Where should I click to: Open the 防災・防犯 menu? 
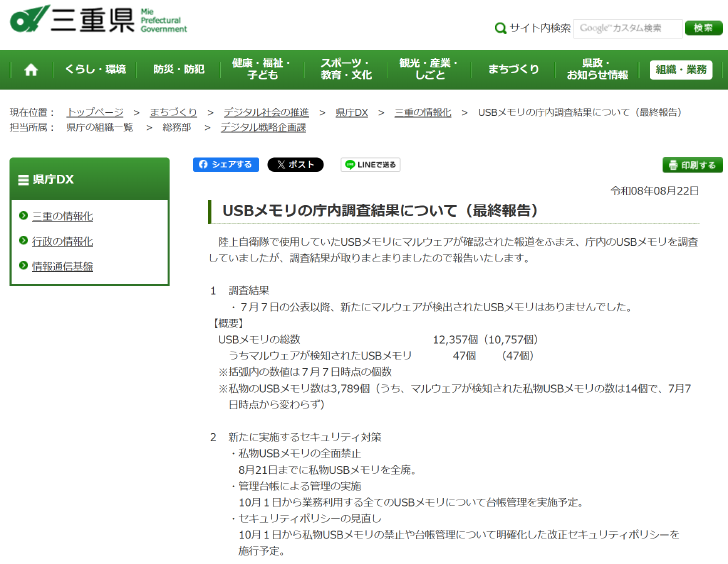(x=179, y=69)
